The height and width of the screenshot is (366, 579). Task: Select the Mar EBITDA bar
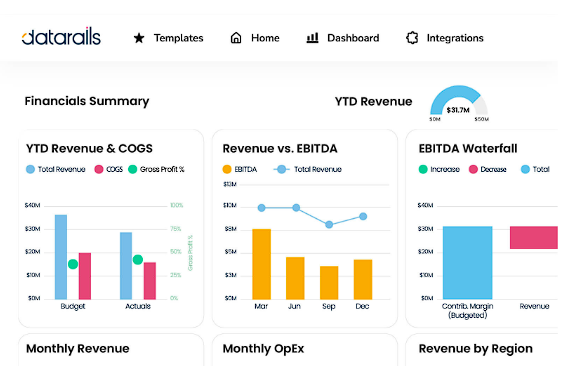(x=261, y=264)
